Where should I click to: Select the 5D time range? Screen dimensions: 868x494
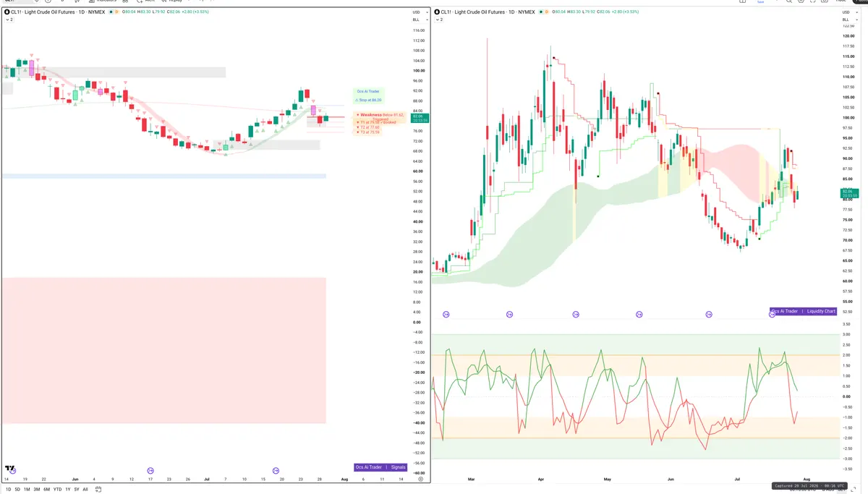[17, 489]
